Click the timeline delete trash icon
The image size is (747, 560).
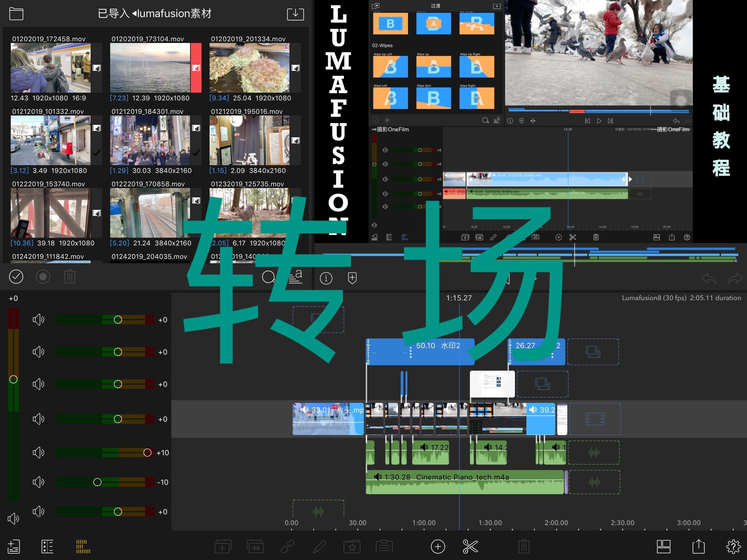tap(524, 547)
